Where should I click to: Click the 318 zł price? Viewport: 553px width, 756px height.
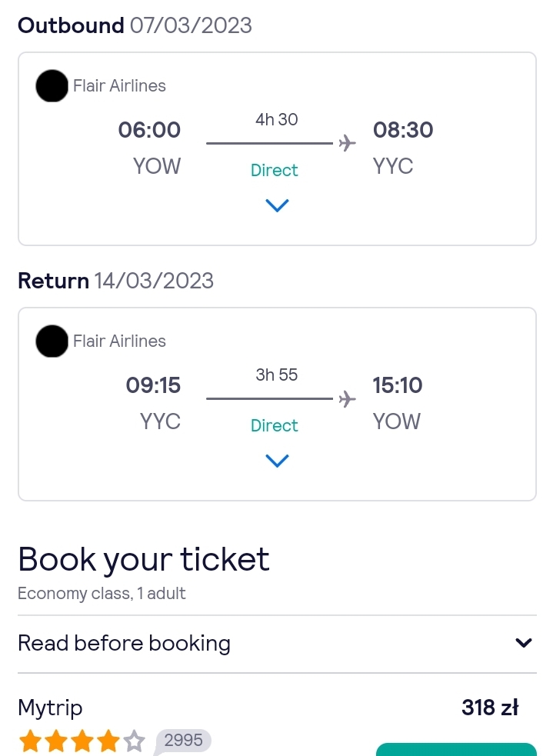[x=490, y=708]
